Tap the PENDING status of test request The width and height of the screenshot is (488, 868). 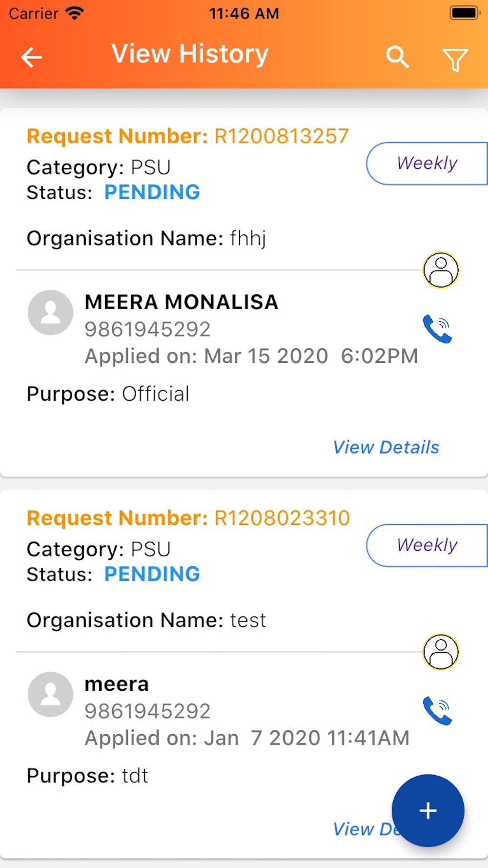click(152, 574)
